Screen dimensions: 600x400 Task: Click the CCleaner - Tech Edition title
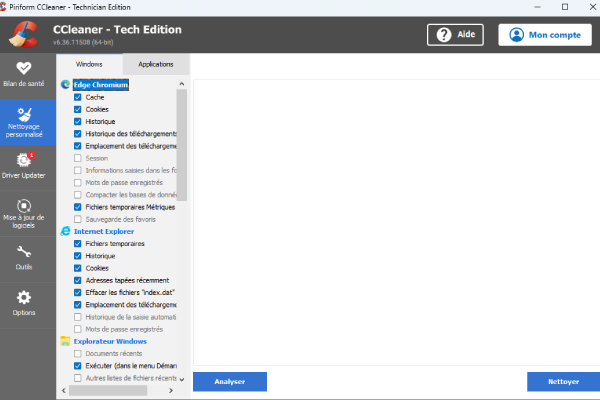coord(117,29)
